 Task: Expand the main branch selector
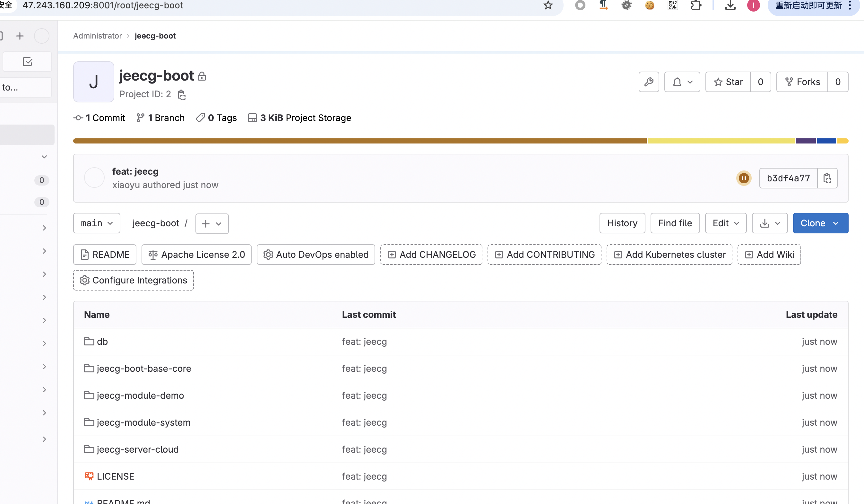point(97,223)
